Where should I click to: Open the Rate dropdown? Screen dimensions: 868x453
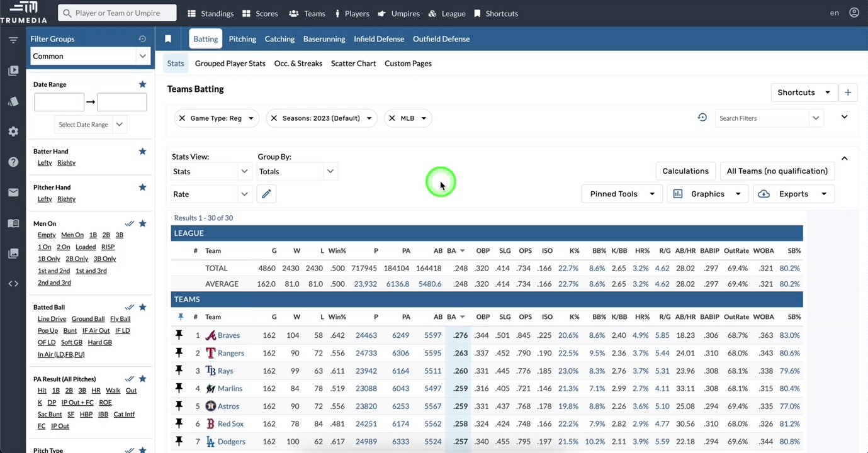pos(212,194)
